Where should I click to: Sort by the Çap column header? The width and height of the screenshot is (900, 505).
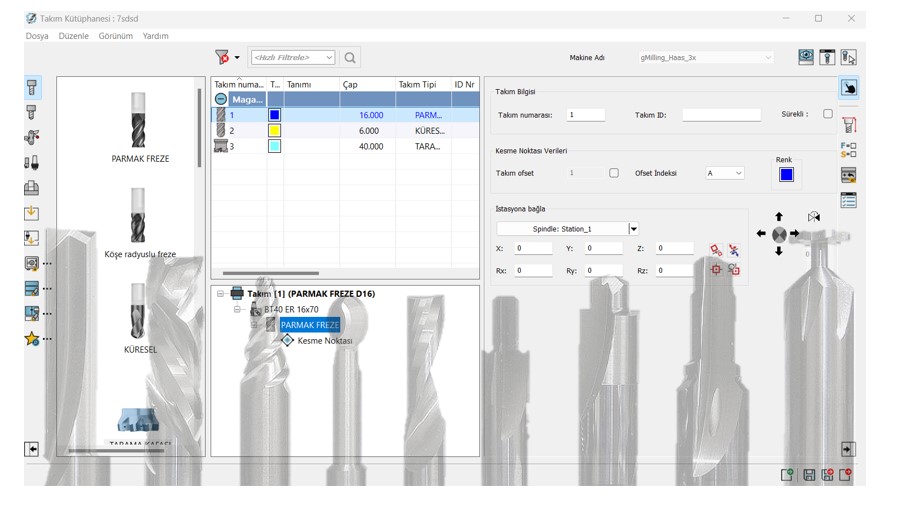[x=367, y=84]
